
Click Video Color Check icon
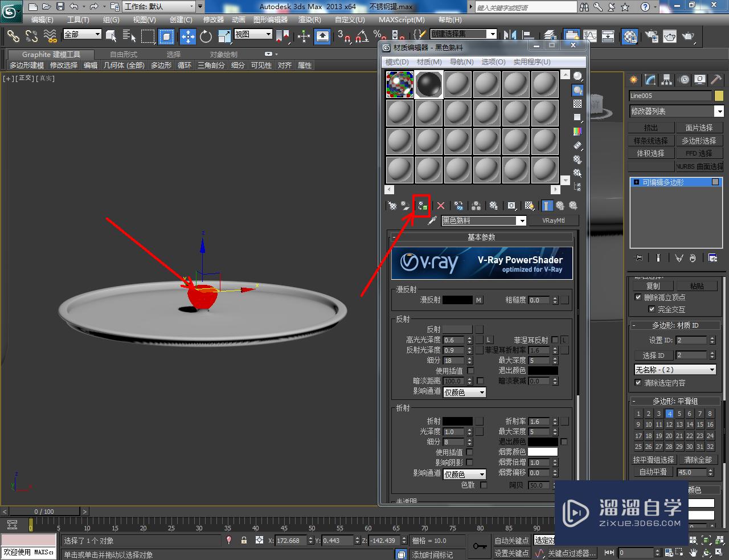point(578,131)
